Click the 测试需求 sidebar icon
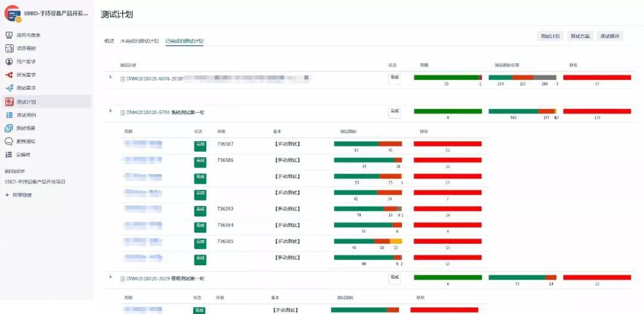The width and height of the screenshot is (644, 314). [x=9, y=88]
